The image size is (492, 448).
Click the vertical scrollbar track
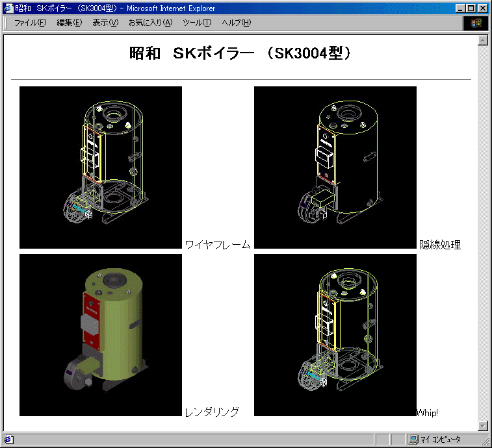click(483, 232)
